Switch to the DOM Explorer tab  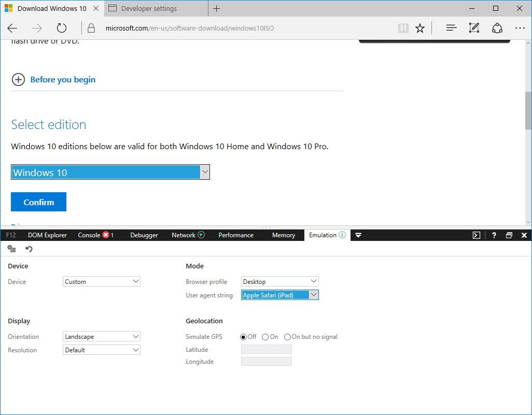[x=47, y=235]
